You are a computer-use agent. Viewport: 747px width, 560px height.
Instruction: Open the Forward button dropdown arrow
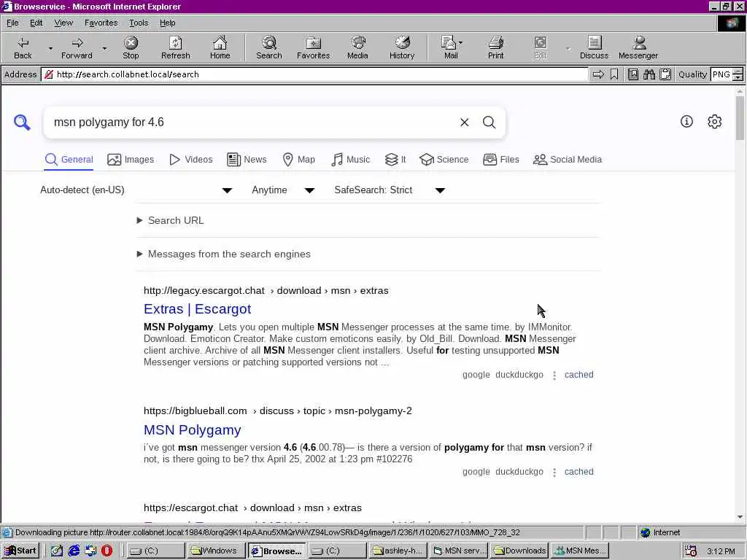[104, 48]
